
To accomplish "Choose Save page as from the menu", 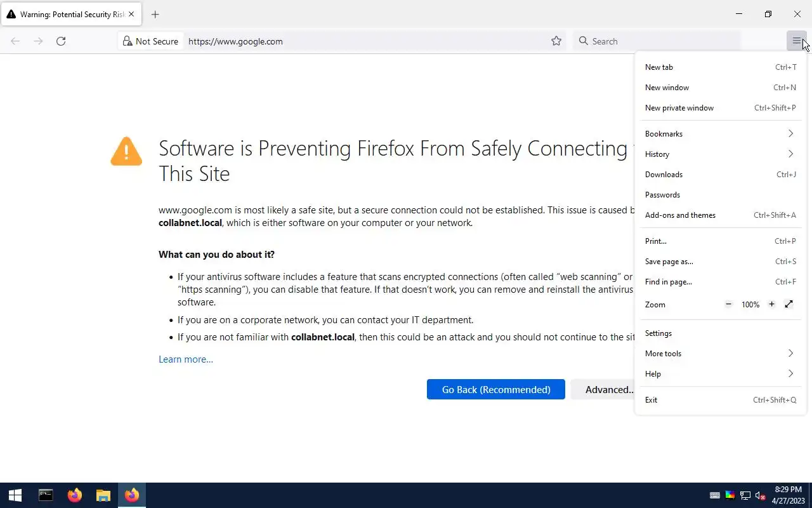I will coord(720,262).
